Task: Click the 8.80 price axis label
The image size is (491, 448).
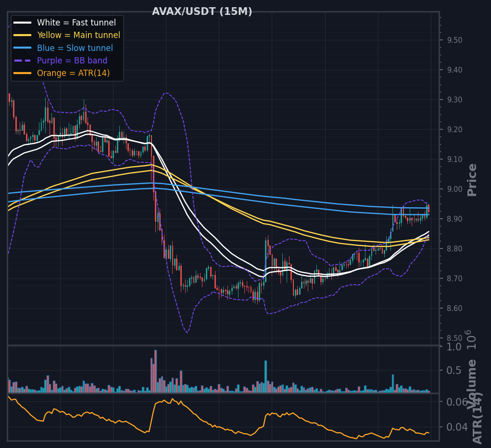Action: coord(454,249)
